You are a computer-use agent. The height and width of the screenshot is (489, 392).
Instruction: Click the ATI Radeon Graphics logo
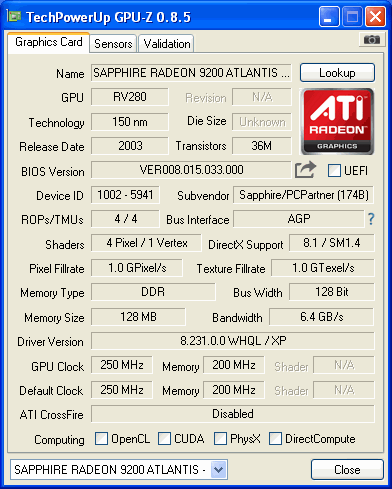(x=337, y=121)
